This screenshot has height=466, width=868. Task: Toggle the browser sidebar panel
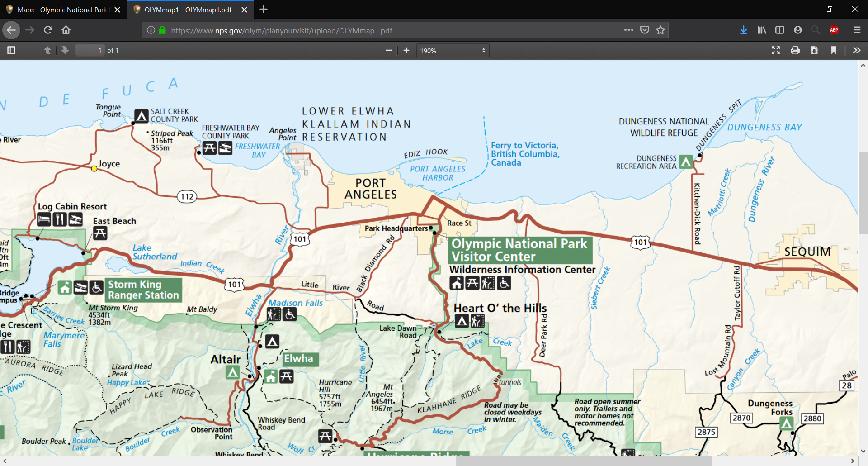click(780, 30)
